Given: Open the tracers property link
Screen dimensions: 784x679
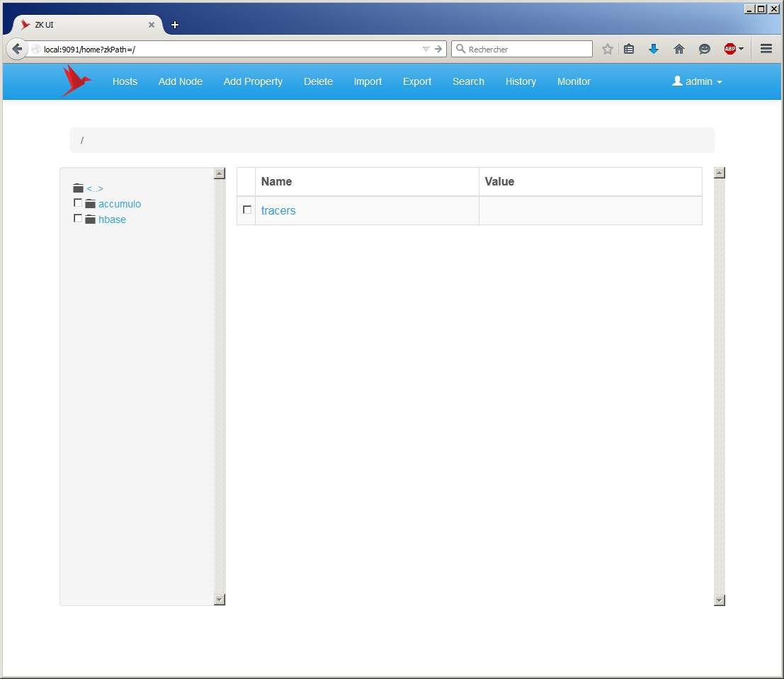Looking at the screenshot, I should tap(278, 210).
